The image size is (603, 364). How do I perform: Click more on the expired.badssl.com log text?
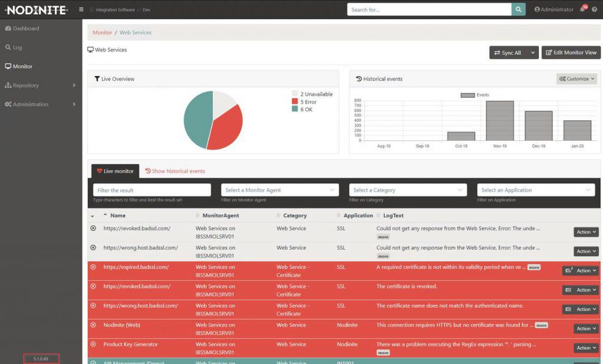coord(534,267)
